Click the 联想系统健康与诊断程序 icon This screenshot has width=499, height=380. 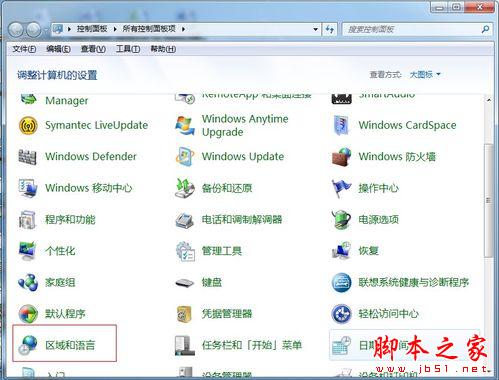tap(341, 282)
